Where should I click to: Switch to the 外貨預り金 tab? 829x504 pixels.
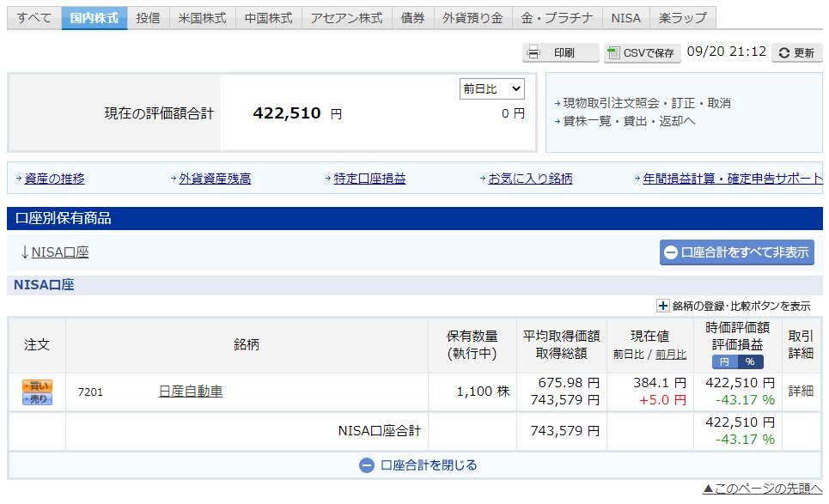472,18
